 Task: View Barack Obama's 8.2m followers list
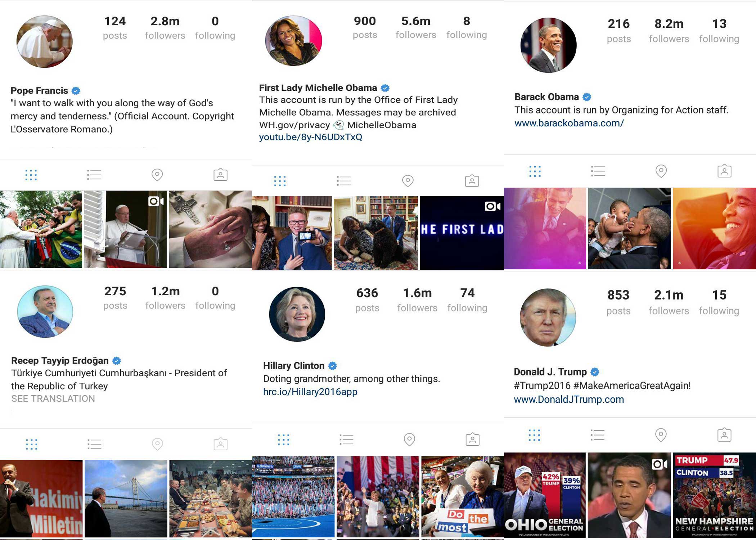[x=669, y=31]
